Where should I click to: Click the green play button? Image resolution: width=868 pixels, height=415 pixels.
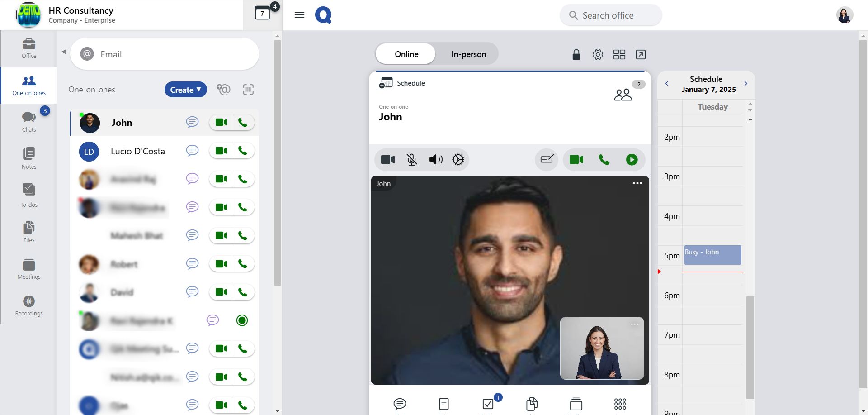tap(632, 159)
